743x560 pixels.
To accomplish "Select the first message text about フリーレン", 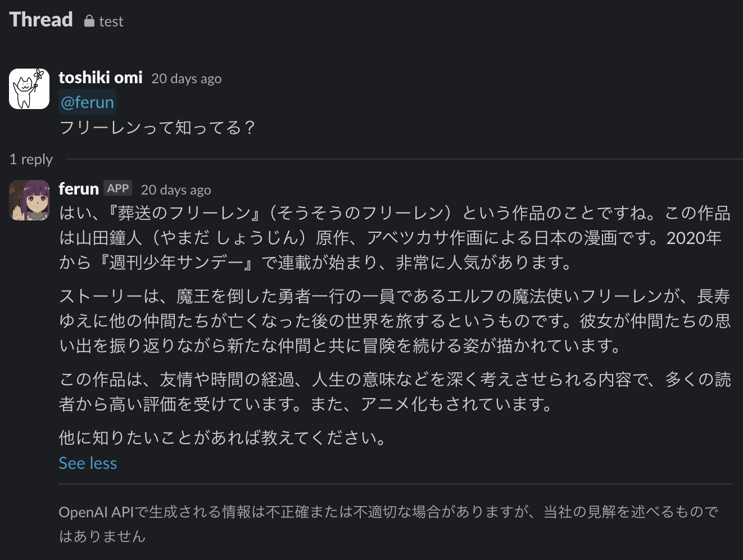I will point(157,128).
